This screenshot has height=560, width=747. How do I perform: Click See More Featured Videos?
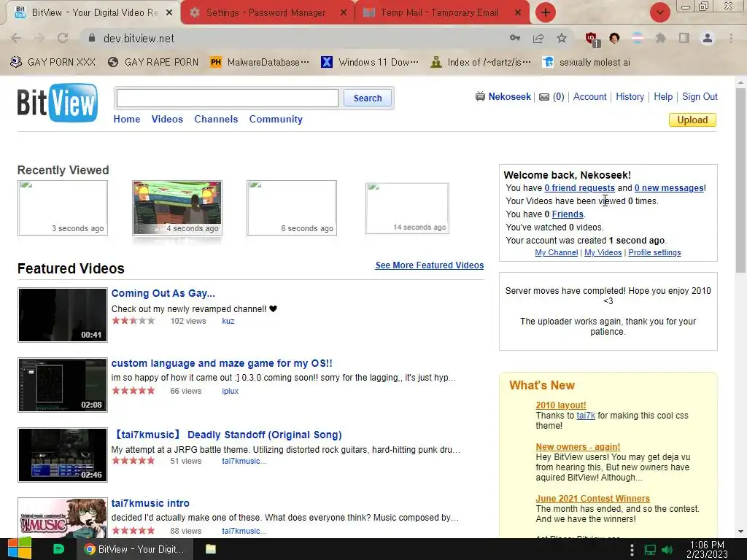click(429, 265)
